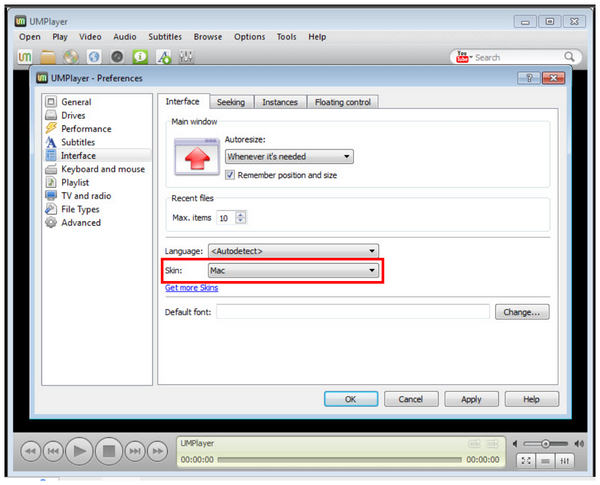Open the Play menu
Viewport: 600px width, 485px height.
[60, 37]
